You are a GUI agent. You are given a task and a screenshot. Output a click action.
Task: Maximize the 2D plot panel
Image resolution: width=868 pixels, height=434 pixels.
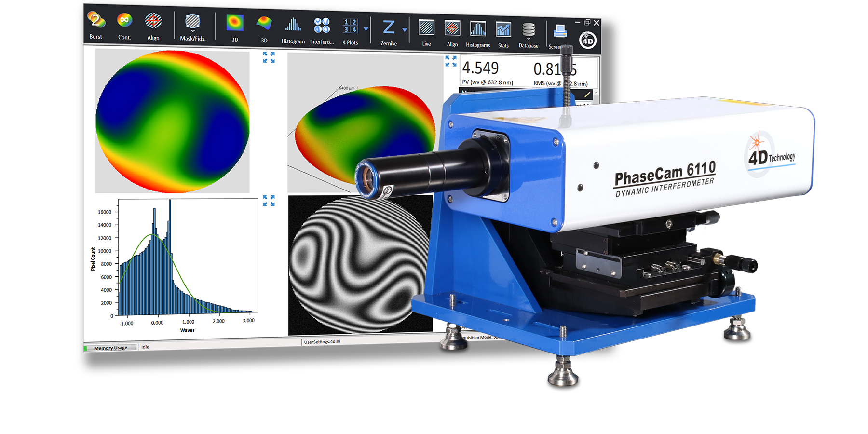pos(269,57)
